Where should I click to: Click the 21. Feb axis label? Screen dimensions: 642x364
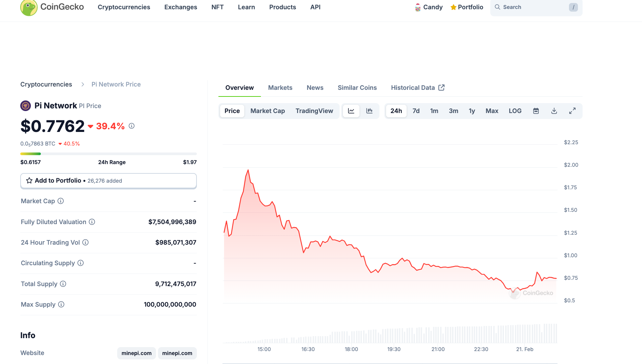(x=524, y=349)
